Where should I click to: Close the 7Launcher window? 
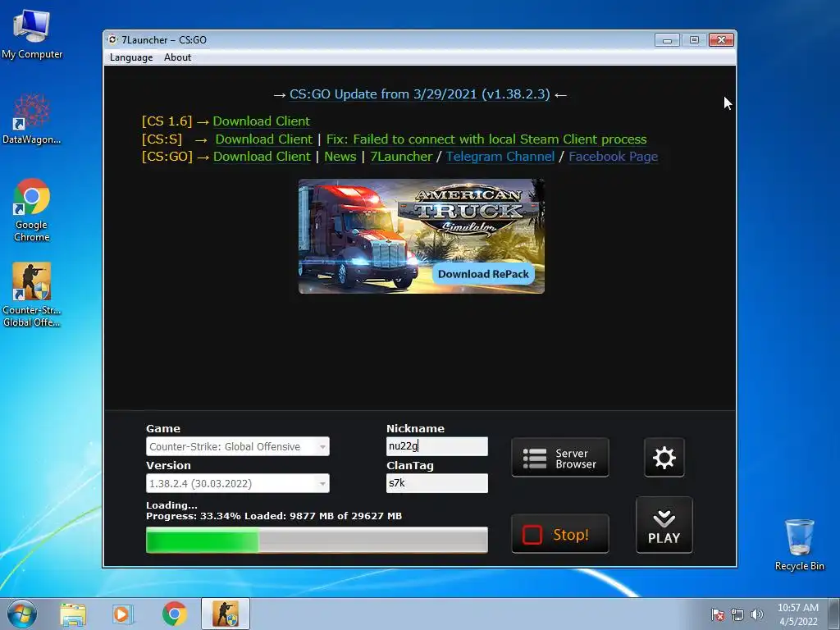[x=721, y=40]
